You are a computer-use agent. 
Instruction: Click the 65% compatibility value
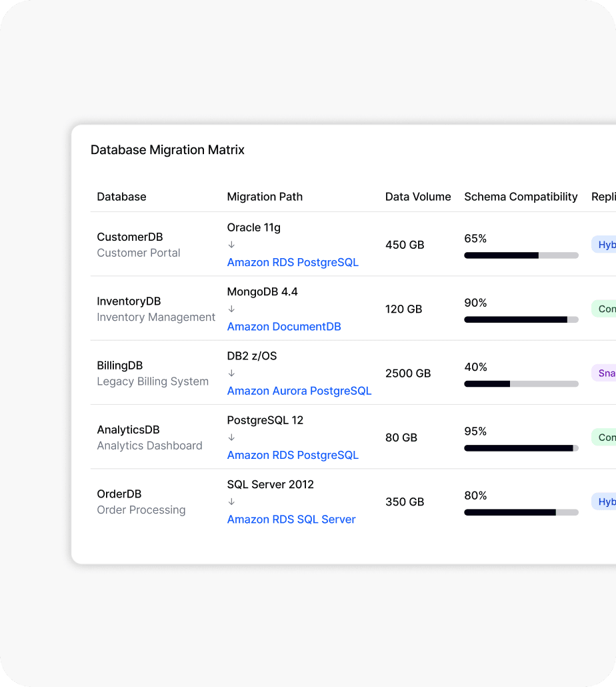(x=475, y=239)
